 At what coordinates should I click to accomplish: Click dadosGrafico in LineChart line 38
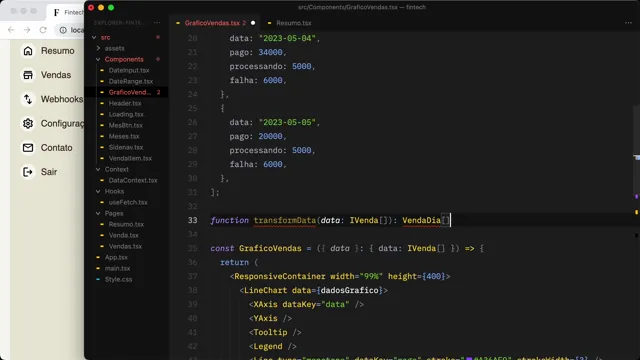[x=349, y=291]
